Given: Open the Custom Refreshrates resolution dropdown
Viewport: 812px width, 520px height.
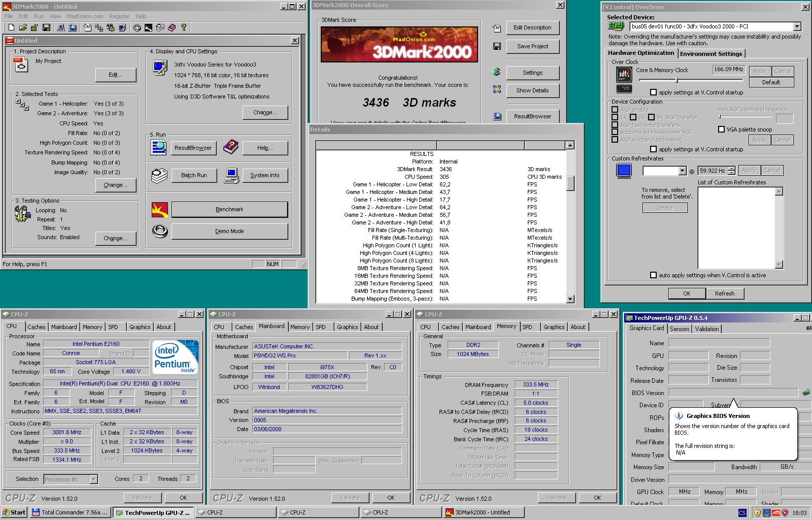Looking at the screenshot, I should pos(682,171).
